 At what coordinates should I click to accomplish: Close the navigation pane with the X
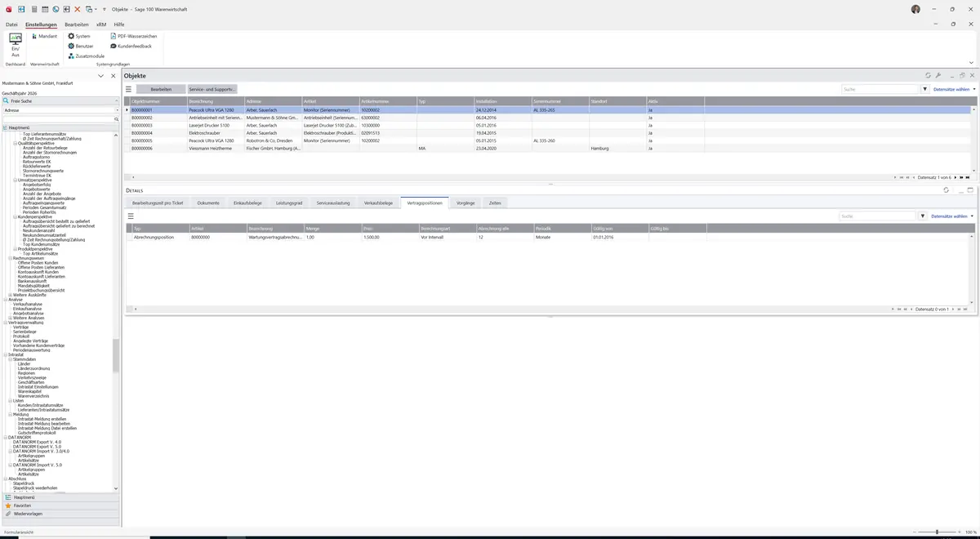coord(114,76)
